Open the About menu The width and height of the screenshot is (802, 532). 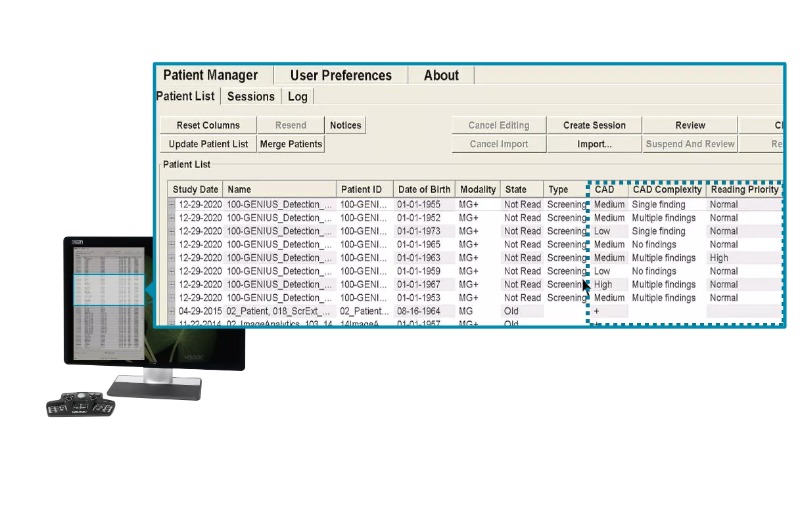[x=440, y=75]
